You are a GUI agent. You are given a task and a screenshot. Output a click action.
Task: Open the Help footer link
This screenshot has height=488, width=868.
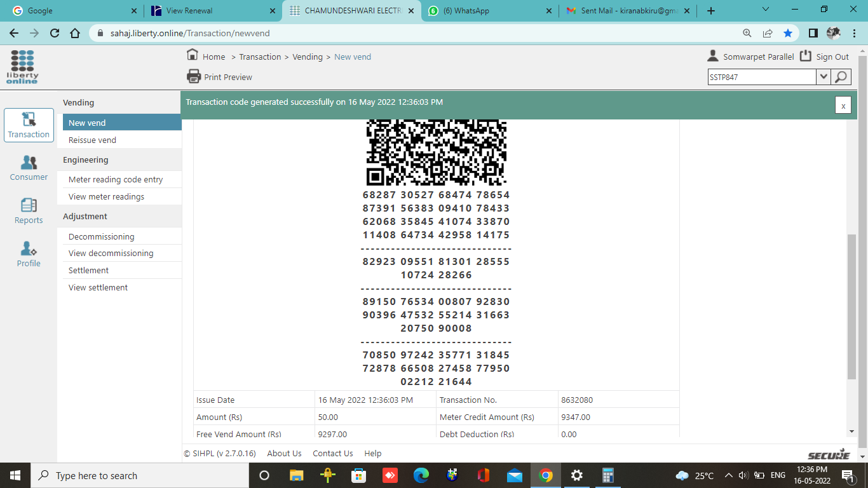coord(373,453)
